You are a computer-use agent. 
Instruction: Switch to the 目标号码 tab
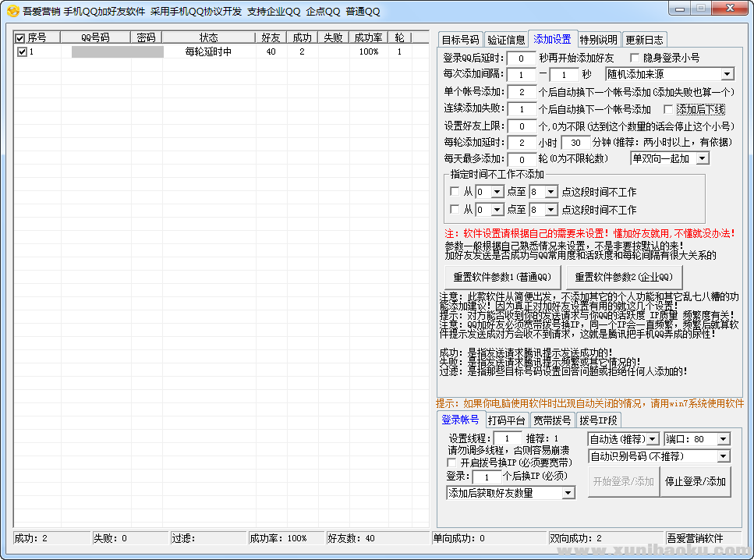[x=460, y=40]
